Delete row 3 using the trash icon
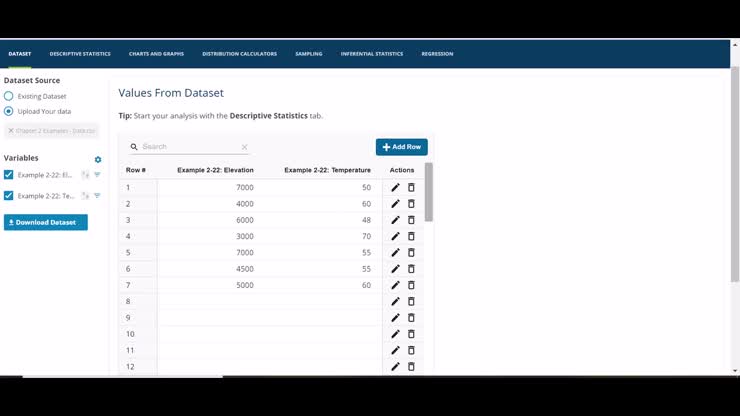This screenshot has width=740, height=416. [x=411, y=220]
